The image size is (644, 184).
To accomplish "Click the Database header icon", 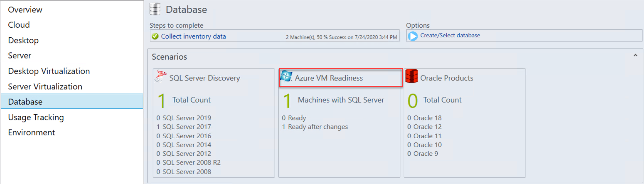I will click(x=155, y=9).
